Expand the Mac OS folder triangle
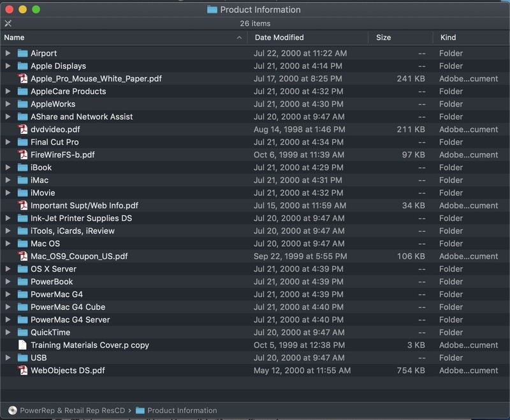This screenshot has height=420, width=510. (8, 243)
